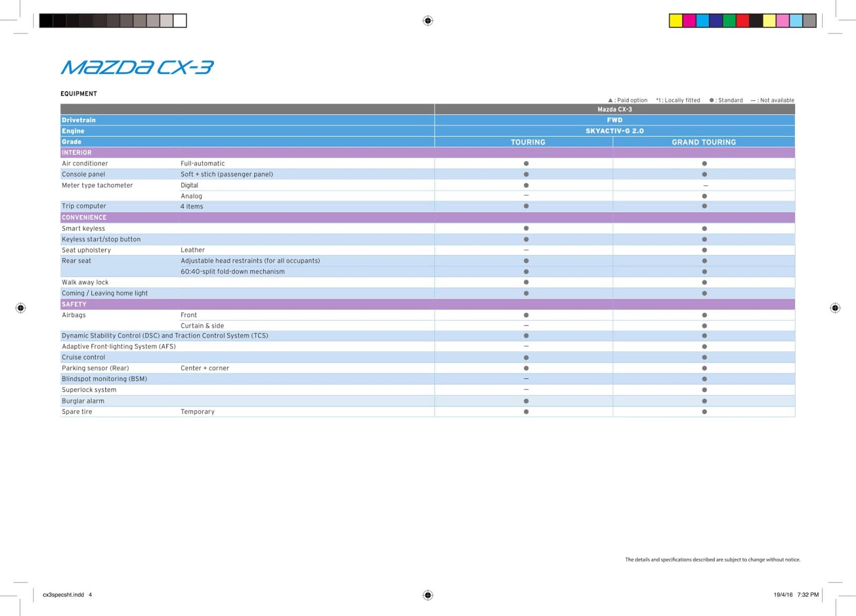Click the EQUIPMENT heading
Screen dimensions: 856x616
click(79, 94)
